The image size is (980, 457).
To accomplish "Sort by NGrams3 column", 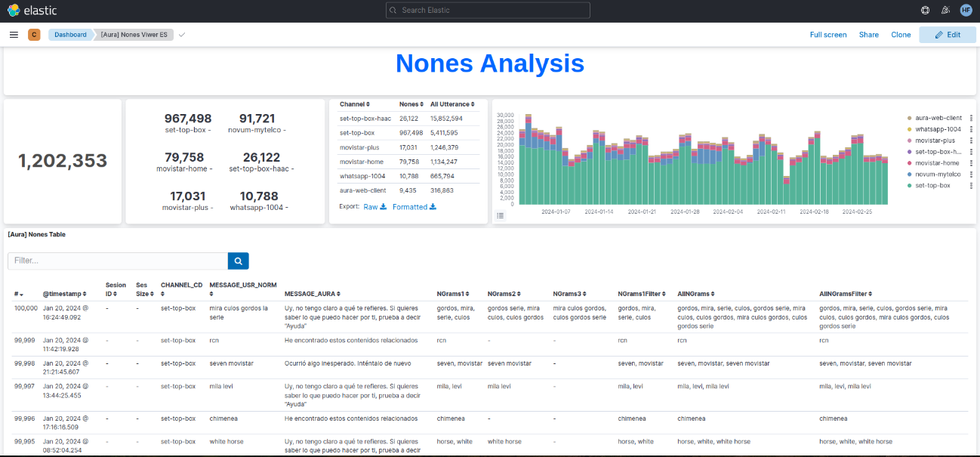I will tap(571, 293).
